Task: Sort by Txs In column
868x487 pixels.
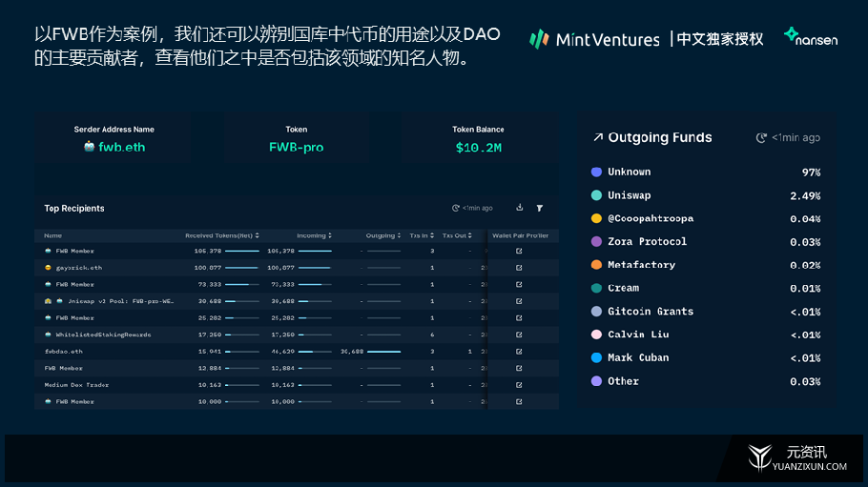Action: coord(422,235)
